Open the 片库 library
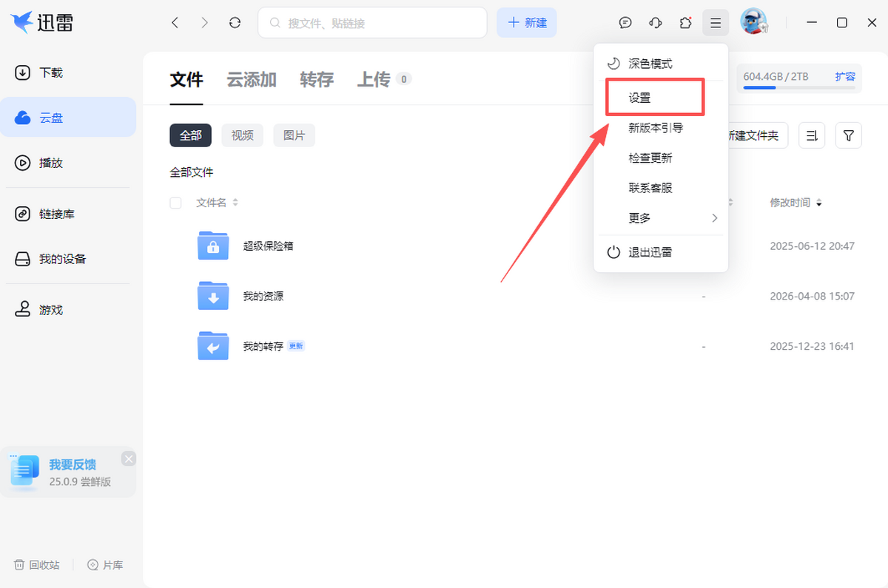This screenshot has height=588, width=888. tap(105, 564)
